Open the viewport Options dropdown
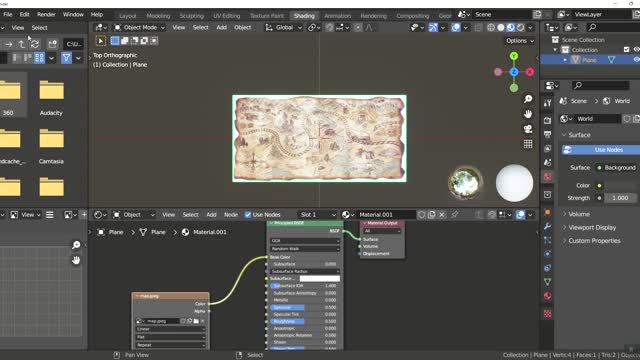 [x=520, y=41]
